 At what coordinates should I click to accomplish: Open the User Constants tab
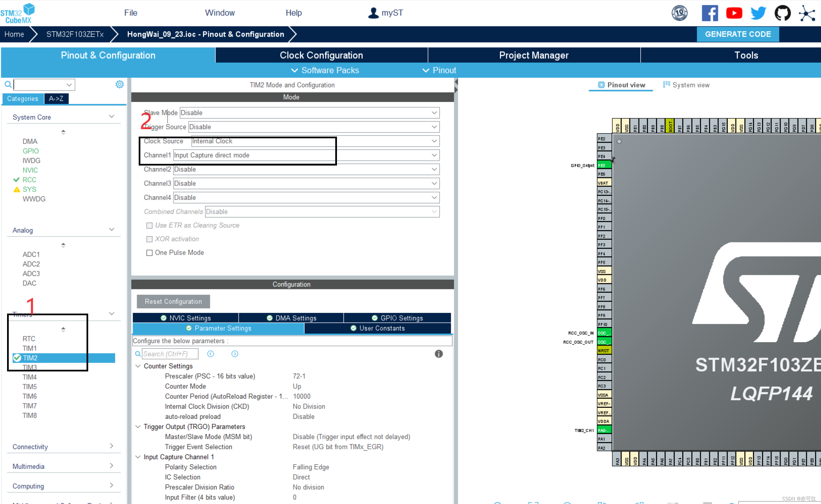tap(378, 328)
